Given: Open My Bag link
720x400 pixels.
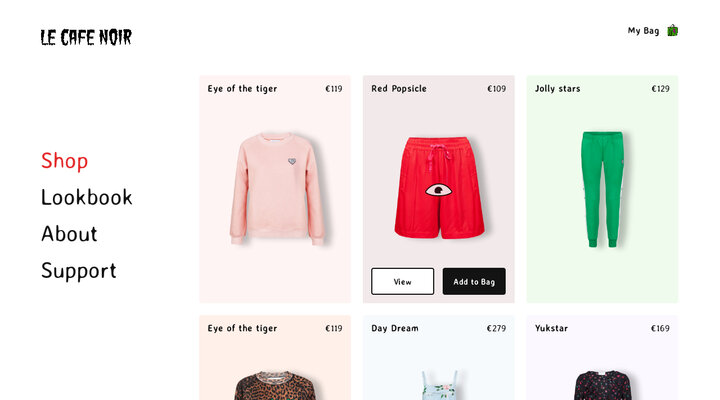Looking at the screenshot, I should (x=643, y=31).
